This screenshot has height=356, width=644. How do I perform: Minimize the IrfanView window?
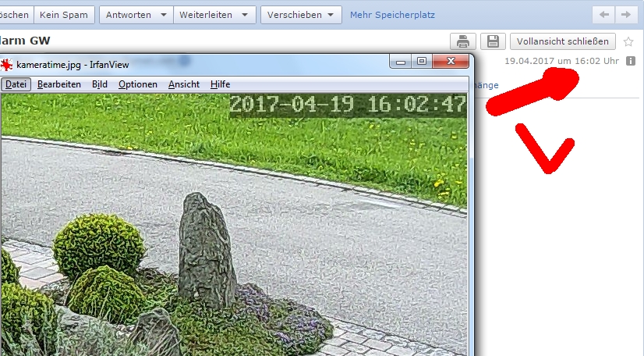pos(401,61)
